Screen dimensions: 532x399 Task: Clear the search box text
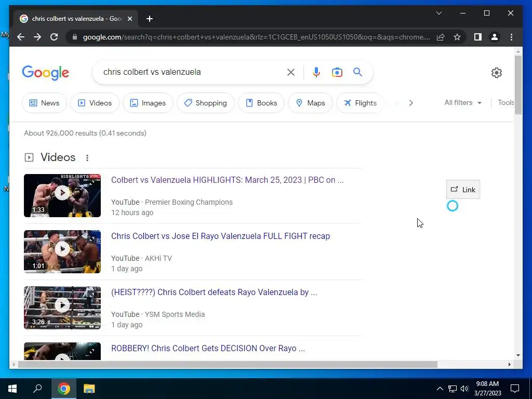(x=291, y=72)
